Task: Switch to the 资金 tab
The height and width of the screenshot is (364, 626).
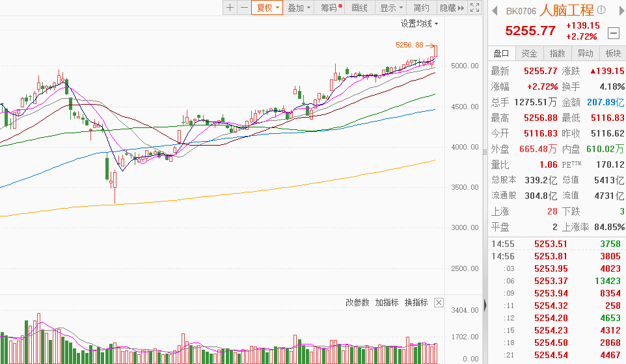Action: (x=529, y=53)
